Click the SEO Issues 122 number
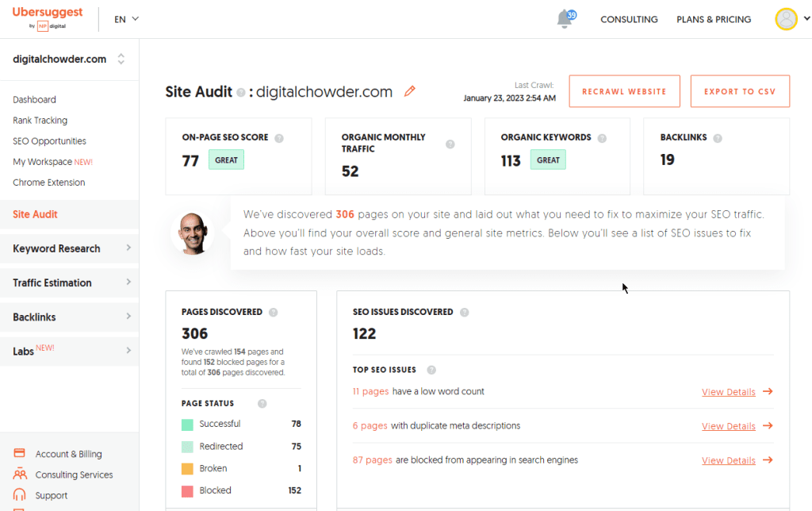 pyautogui.click(x=364, y=333)
